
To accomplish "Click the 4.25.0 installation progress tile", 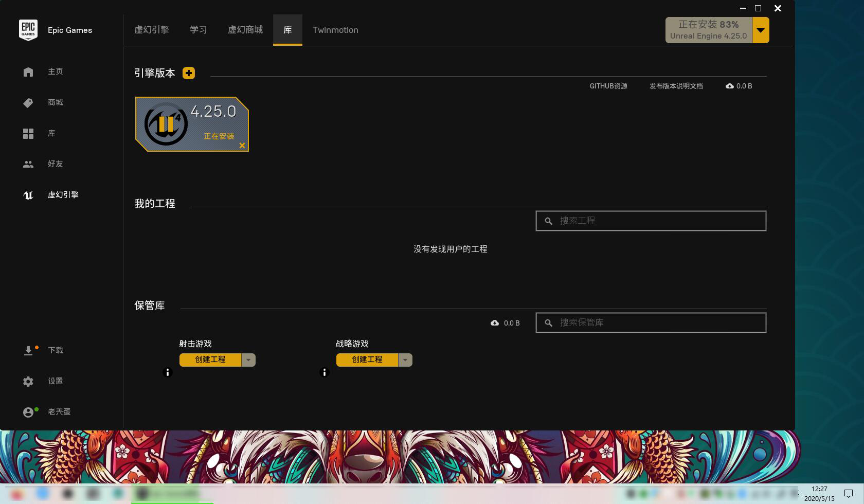I will 192,123.
